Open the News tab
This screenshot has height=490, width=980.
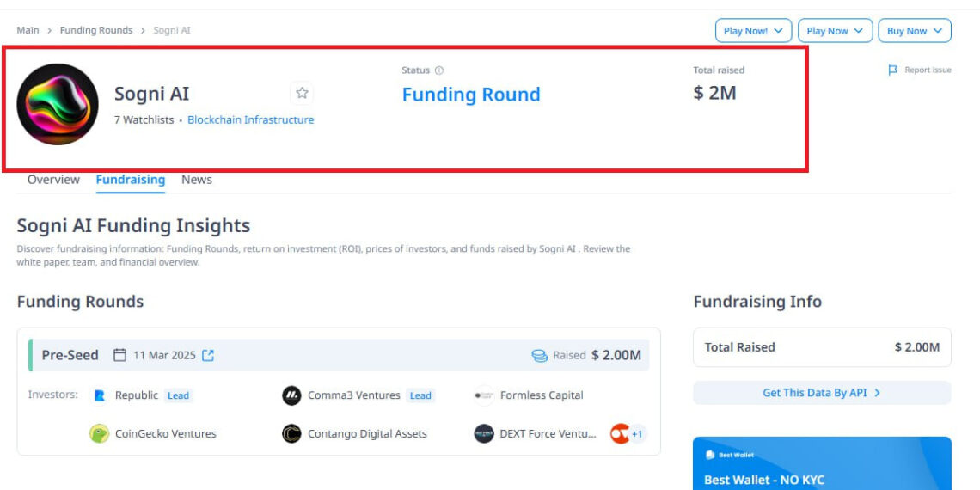[x=197, y=180]
